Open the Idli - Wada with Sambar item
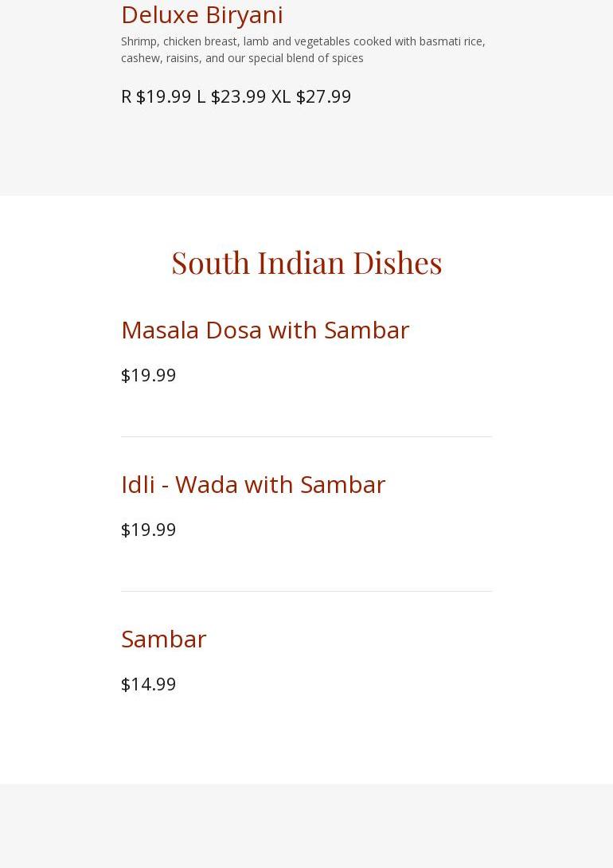Viewport: 613px width, 868px height. pos(252,483)
